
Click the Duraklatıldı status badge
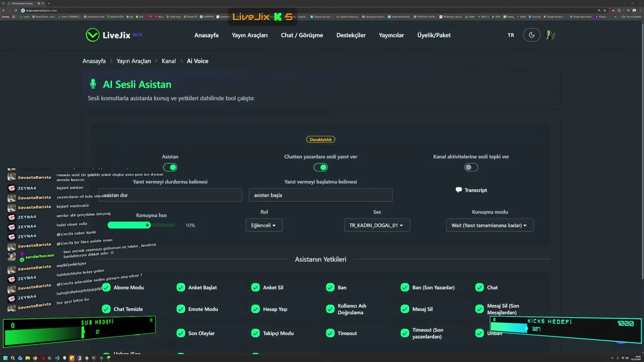[x=320, y=139]
